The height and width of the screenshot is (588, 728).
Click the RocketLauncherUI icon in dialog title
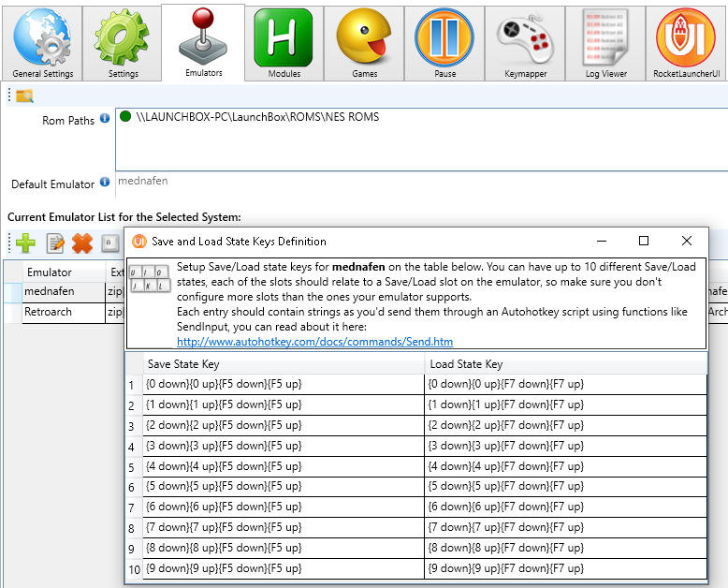[138, 241]
